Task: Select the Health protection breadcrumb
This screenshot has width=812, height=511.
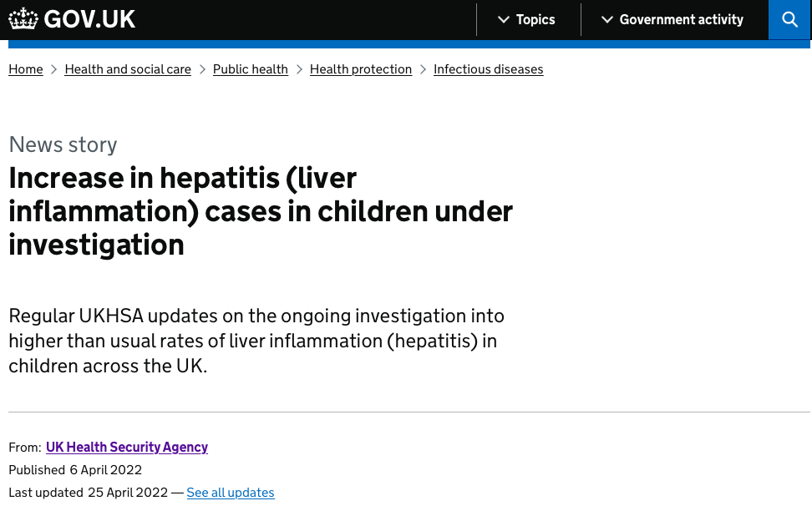Action: [x=361, y=69]
